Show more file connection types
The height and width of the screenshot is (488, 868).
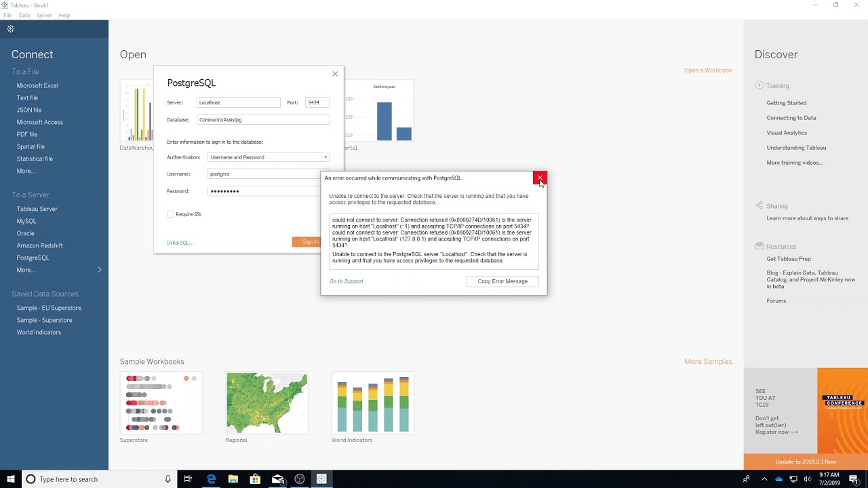point(25,171)
